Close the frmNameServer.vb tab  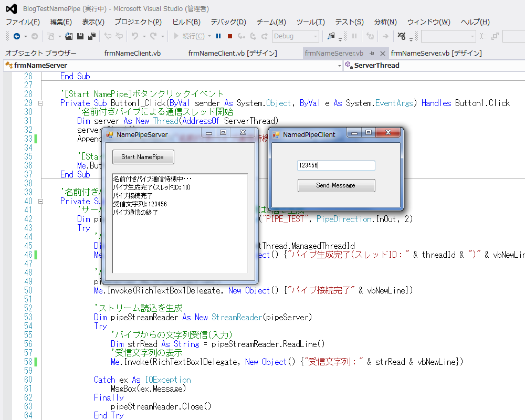[x=383, y=53]
